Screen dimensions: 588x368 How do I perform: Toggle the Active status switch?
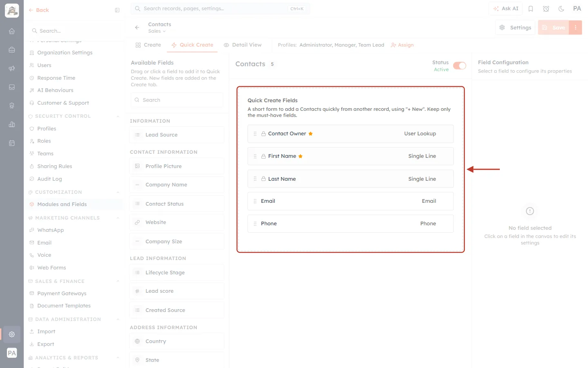point(460,66)
